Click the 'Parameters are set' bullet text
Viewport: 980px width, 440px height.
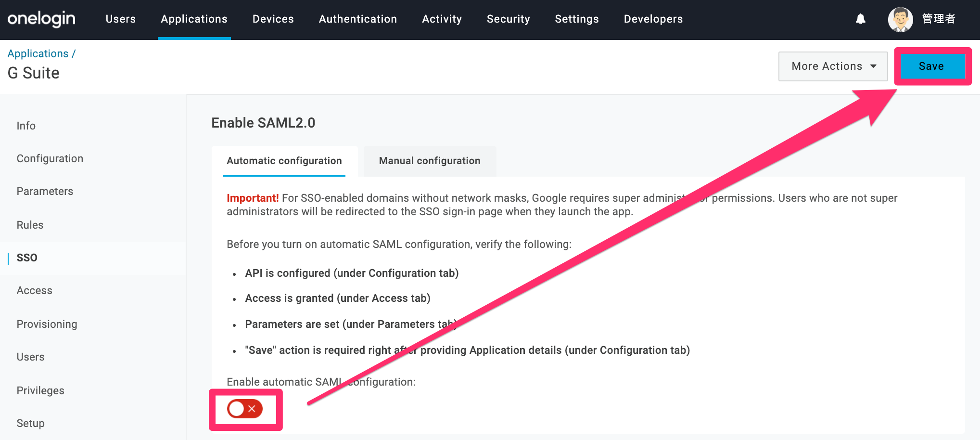pos(351,324)
